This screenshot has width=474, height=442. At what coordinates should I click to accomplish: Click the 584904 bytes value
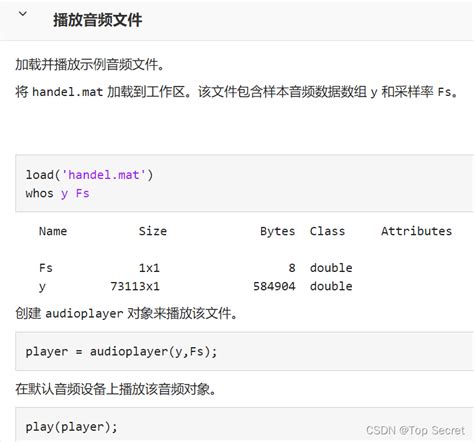pyautogui.click(x=274, y=286)
